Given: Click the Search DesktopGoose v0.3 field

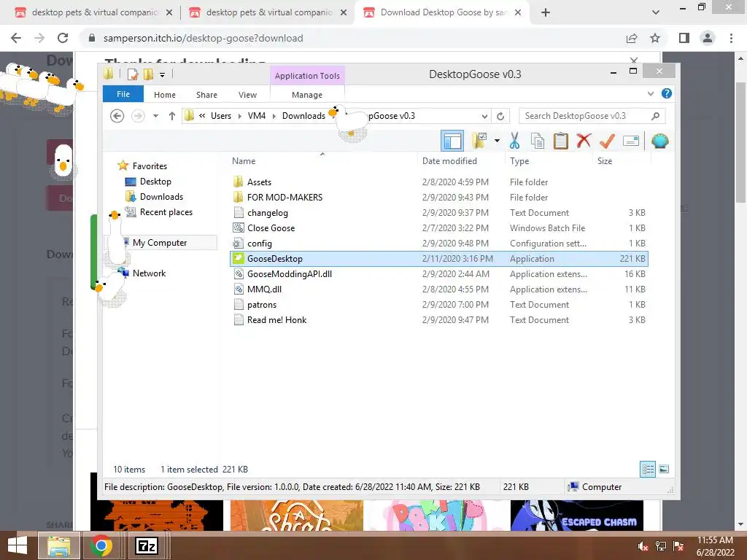Looking at the screenshot, I should [592, 116].
